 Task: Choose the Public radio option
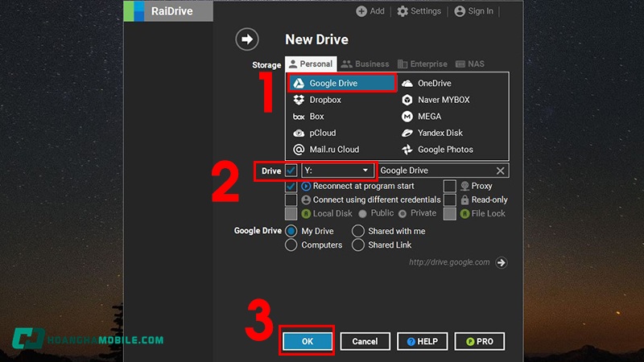pyautogui.click(x=362, y=214)
